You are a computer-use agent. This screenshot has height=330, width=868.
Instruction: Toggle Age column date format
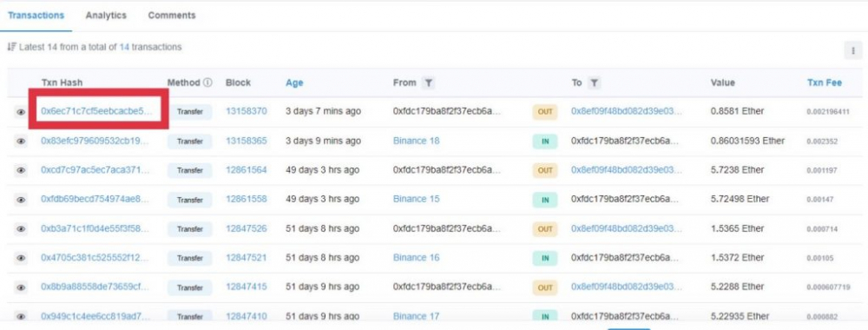294,83
